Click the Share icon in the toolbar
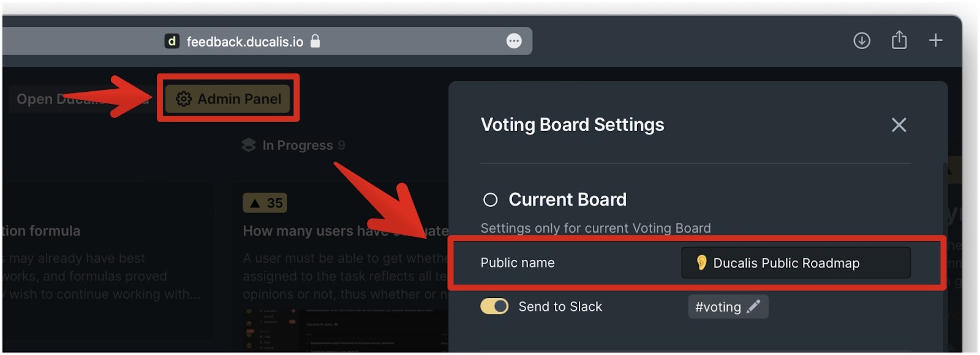The width and height of the screenshot is (980, 355). click(x=899, y=40)
